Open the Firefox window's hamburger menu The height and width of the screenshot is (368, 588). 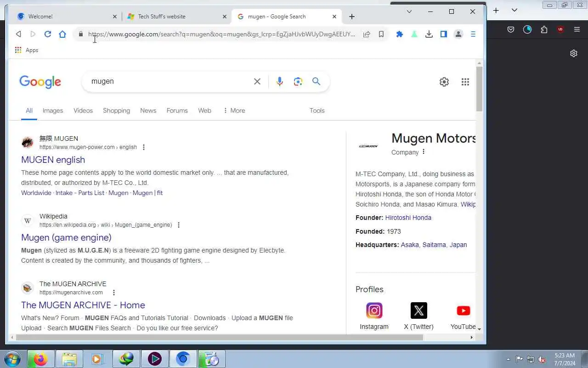pyautogui.click(x=577, y=29)
